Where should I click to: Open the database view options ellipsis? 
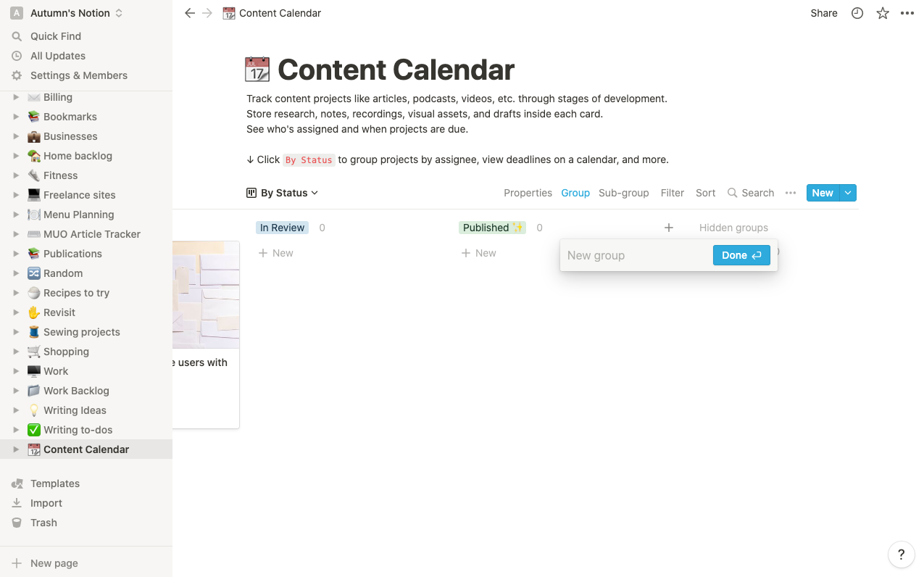791,193
